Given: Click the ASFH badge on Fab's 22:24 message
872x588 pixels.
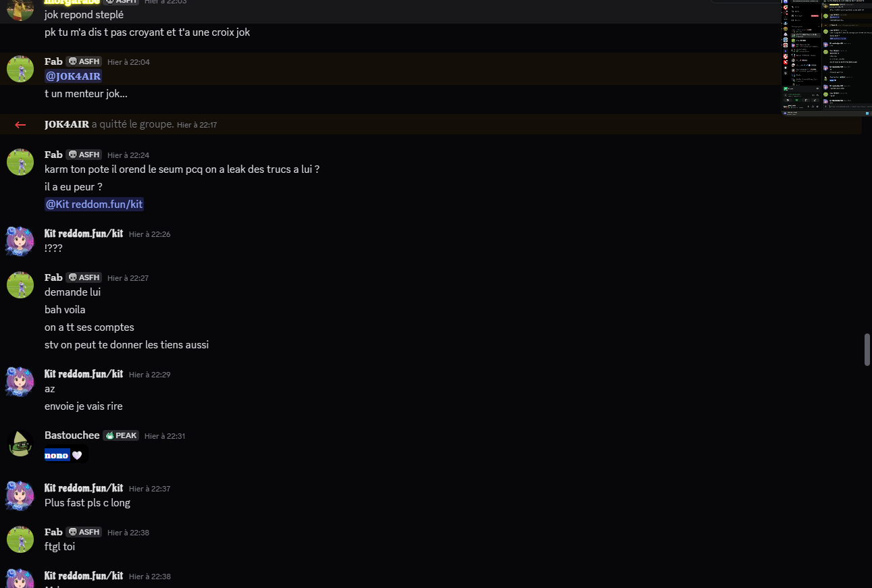Looking at the screenshot, I should (x=84, y=154).
